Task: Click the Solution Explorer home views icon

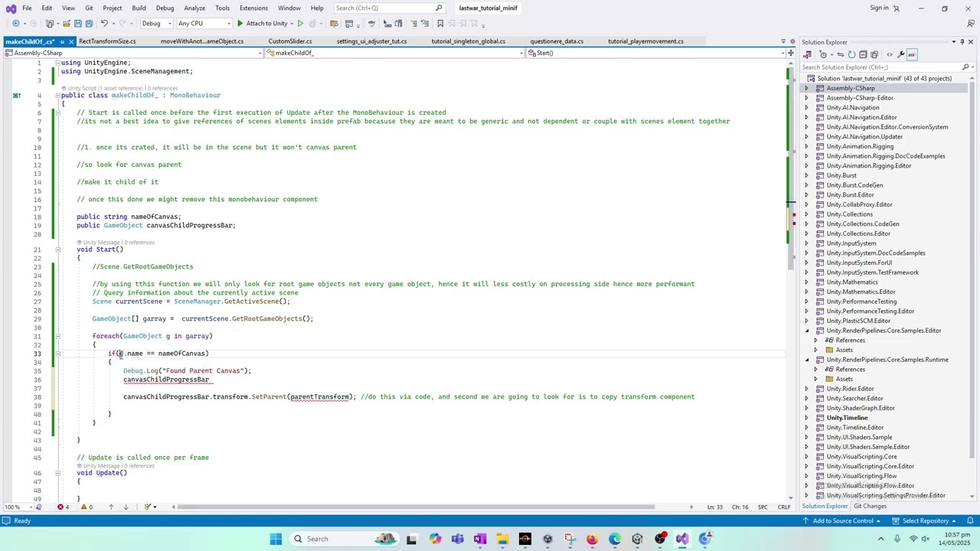Action: point(807,54)
